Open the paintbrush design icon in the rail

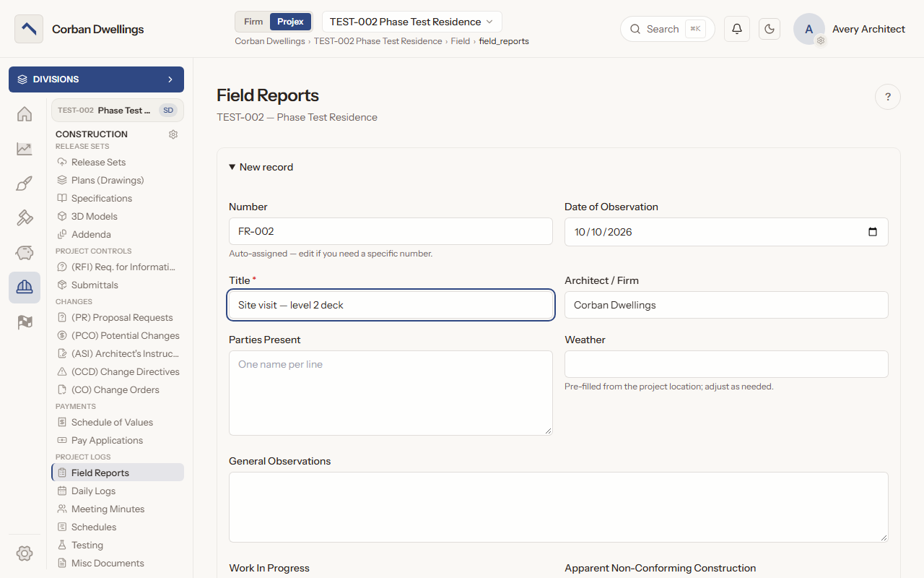point(25,184)
